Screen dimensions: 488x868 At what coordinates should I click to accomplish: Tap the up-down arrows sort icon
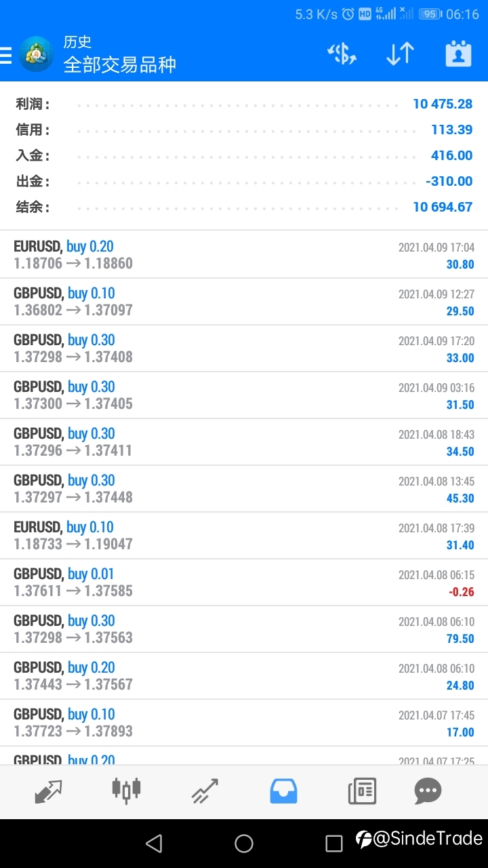pos(400,54)
